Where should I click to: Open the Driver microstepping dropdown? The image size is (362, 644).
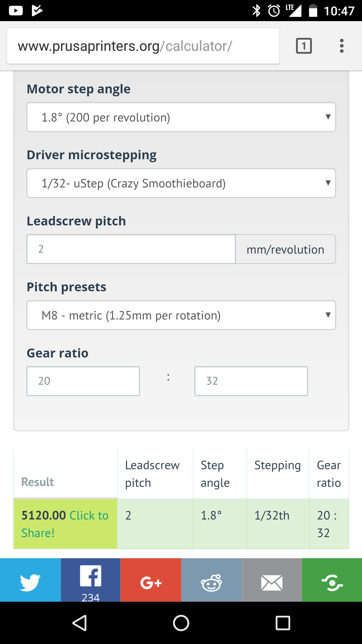click(x=181, y=183)
